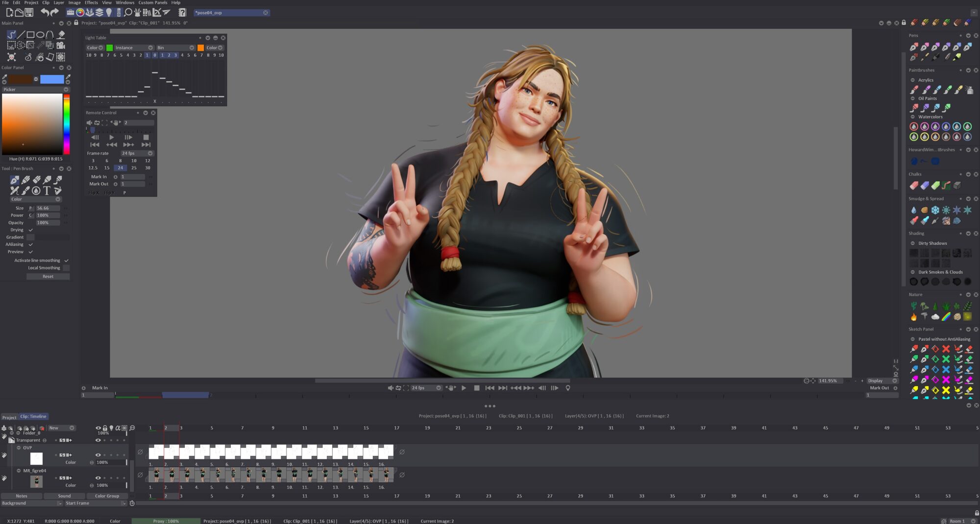Viewport: 980px width, 524px height.
Task: Pick the Text tool in Pen Brush panel
Action: point(47,191)
